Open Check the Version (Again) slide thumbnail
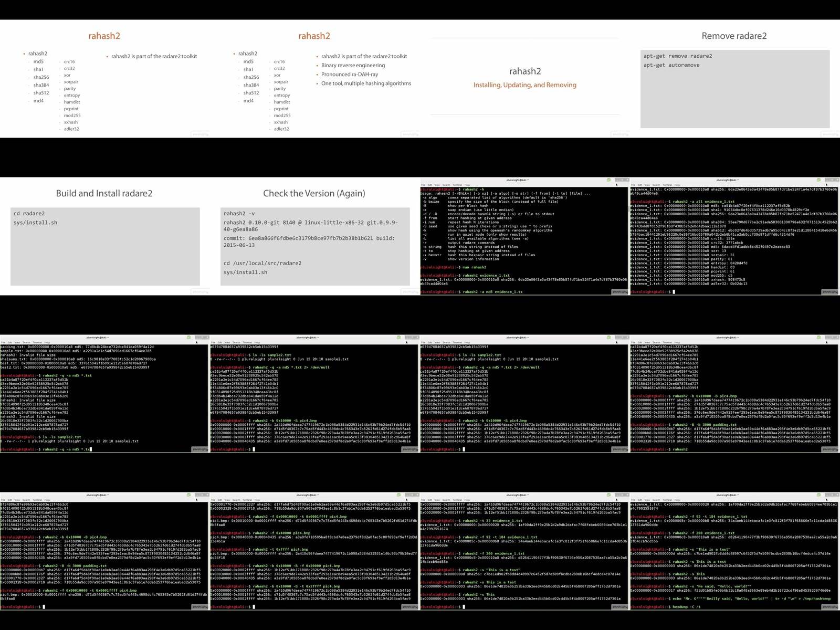The width and height of the screenshot is (840, 630). point(314,236)
